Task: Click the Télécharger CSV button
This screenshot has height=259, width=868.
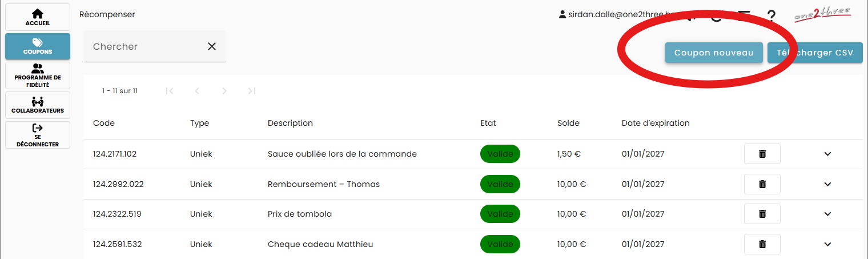Action: tap(815, 53)
